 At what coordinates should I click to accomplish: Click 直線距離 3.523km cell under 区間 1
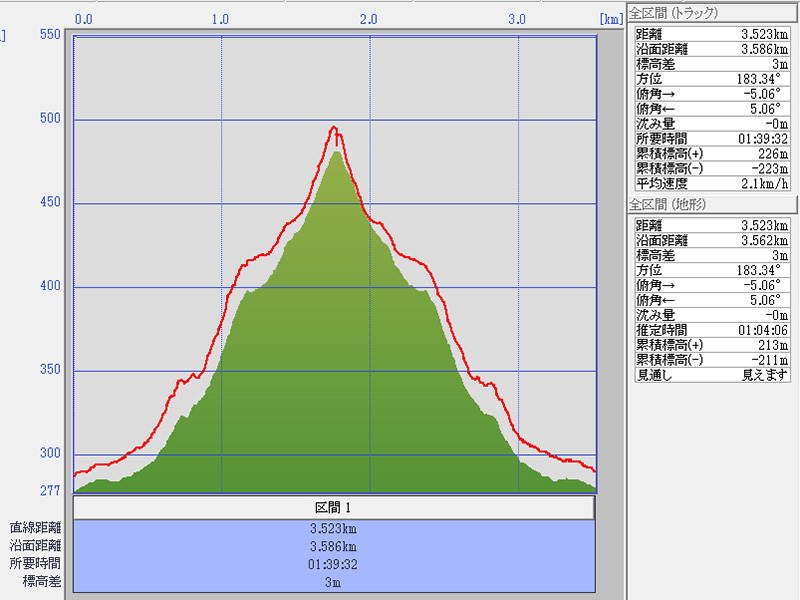click(x=335, y=529)
